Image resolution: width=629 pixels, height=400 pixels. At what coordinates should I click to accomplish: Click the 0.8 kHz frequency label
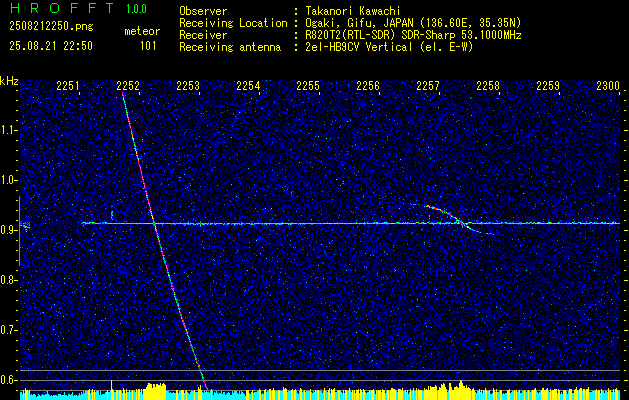pos(8,280)
